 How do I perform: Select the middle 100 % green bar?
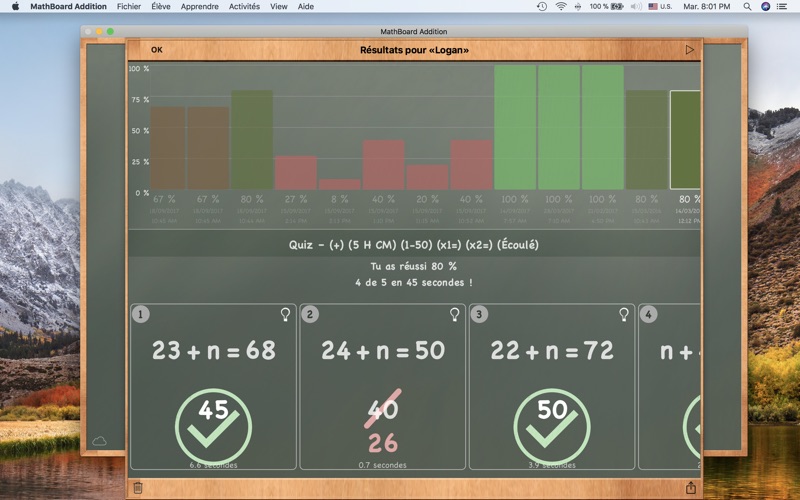[559, 127]
